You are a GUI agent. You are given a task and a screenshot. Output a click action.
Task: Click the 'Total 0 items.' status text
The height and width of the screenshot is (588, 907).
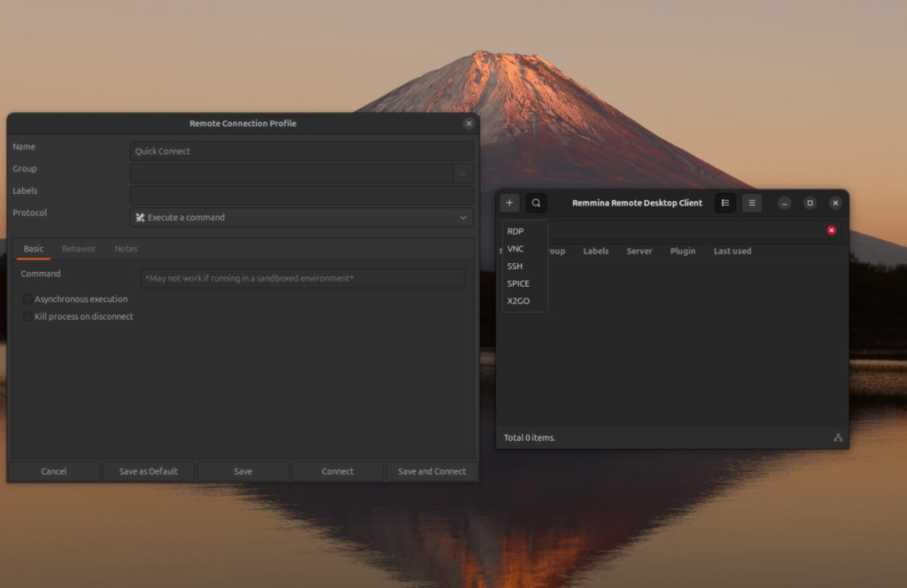(530, 437)
